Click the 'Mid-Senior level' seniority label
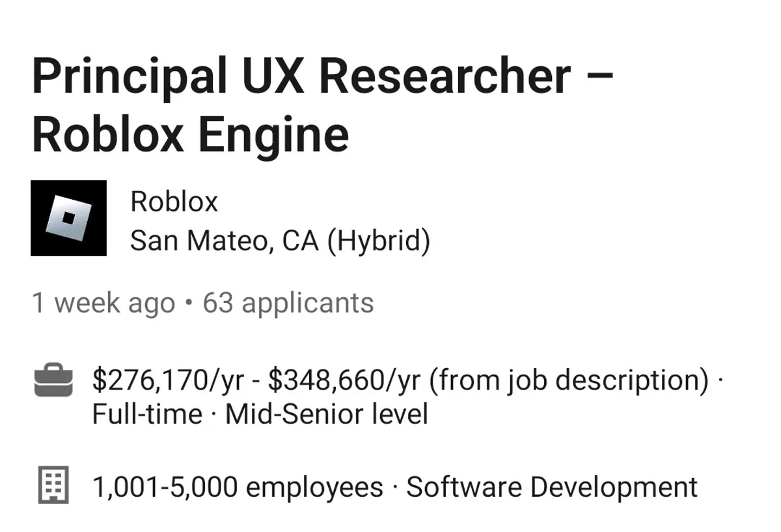781x532 pixels. (x=327, y=414)
